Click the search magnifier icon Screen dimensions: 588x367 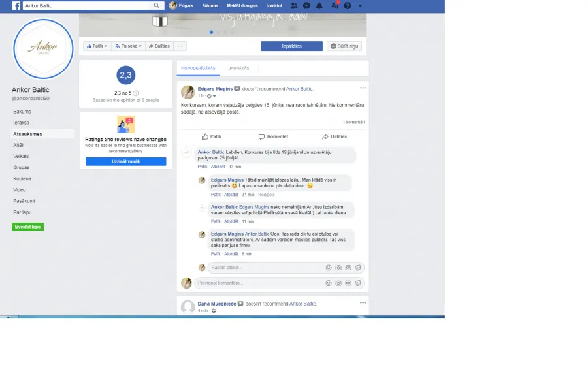pyautogui.click(x=156, y=5)
